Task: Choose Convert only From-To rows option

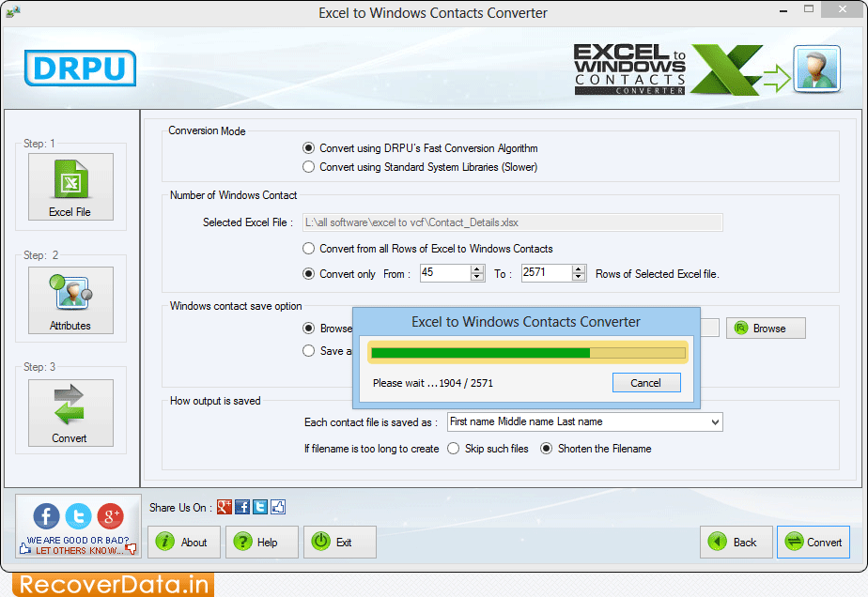Action: tap(309, 274)
